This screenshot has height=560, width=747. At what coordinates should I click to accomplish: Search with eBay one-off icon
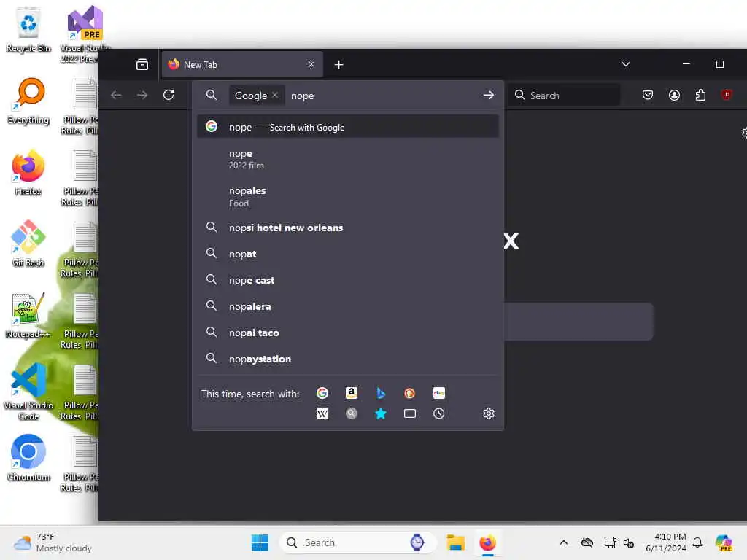(x=438, y=393)
